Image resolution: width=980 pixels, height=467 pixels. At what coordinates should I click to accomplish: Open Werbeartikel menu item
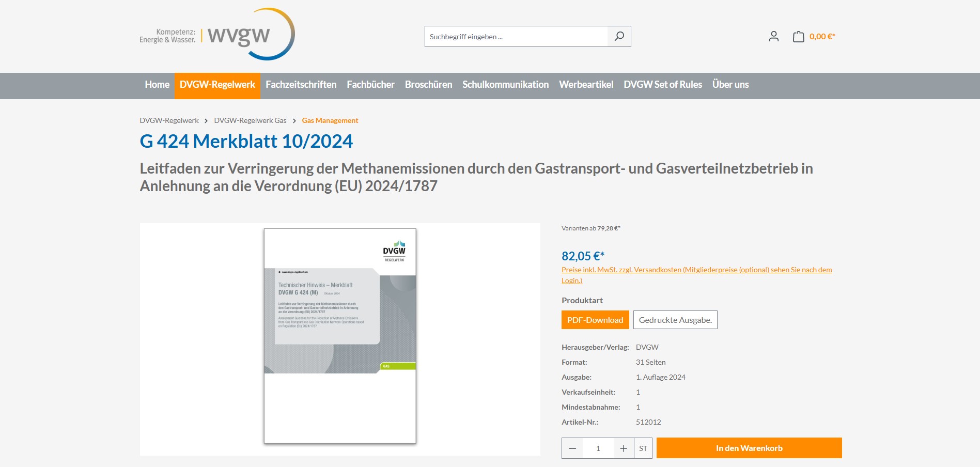coord(586,85)
